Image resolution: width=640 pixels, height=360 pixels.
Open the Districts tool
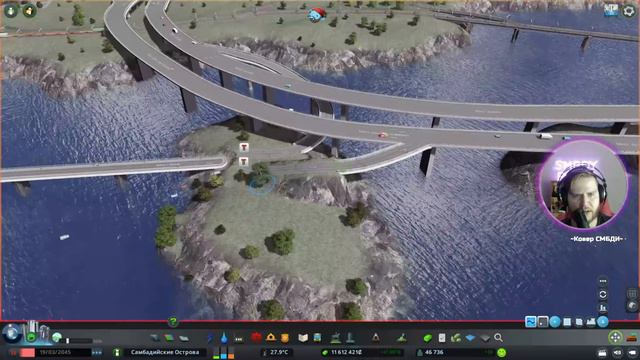[x=184, y=338]
